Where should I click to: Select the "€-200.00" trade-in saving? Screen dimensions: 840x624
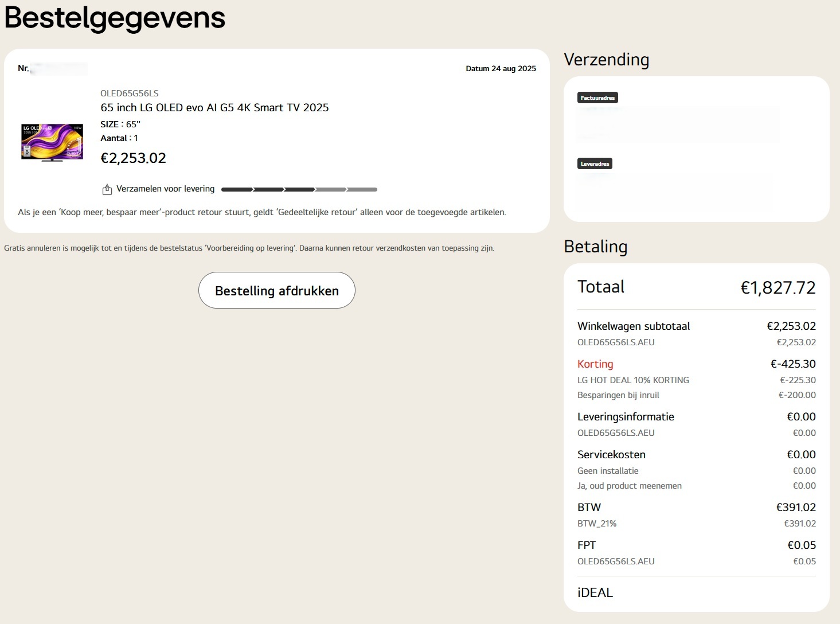[x=797, y=395]
